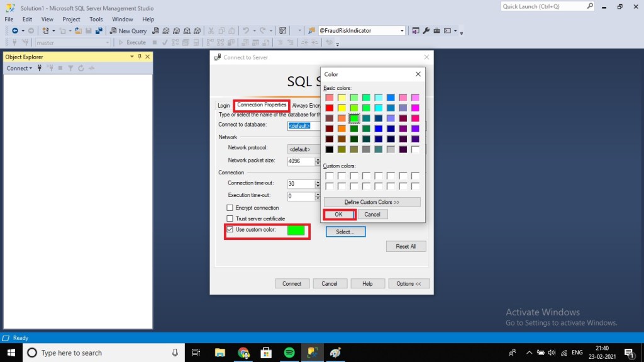Check Trust server certificate option
The height and width of the screenshot is (362, 644).
tap(230, 218)
